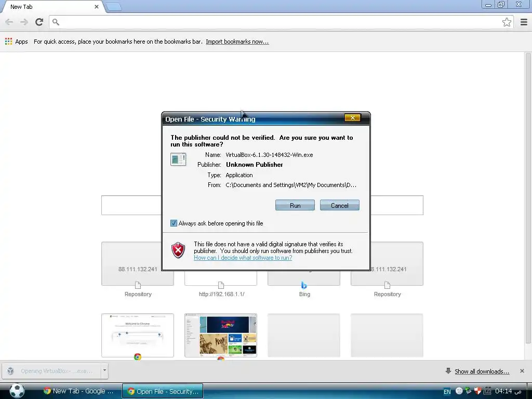Click the search box on the new tab page
This screenshot has width=532, height=399.
point(131,205)
